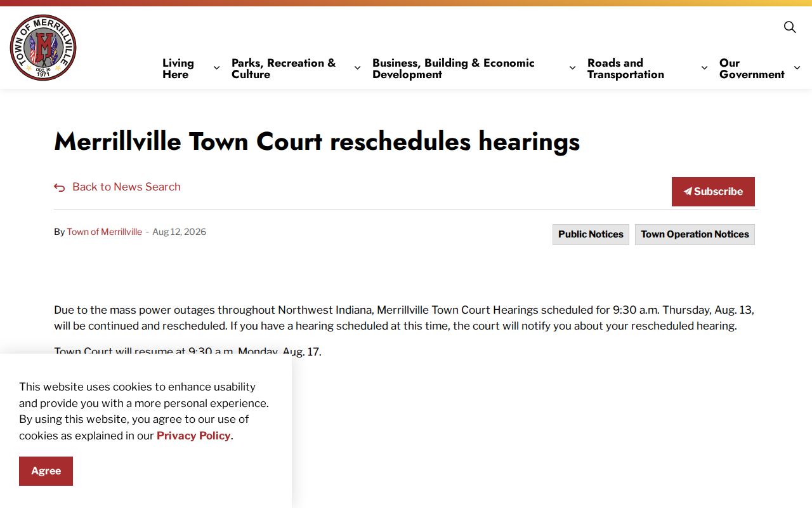
Task: Open the Our Government menu item
Action: [752, 69]
